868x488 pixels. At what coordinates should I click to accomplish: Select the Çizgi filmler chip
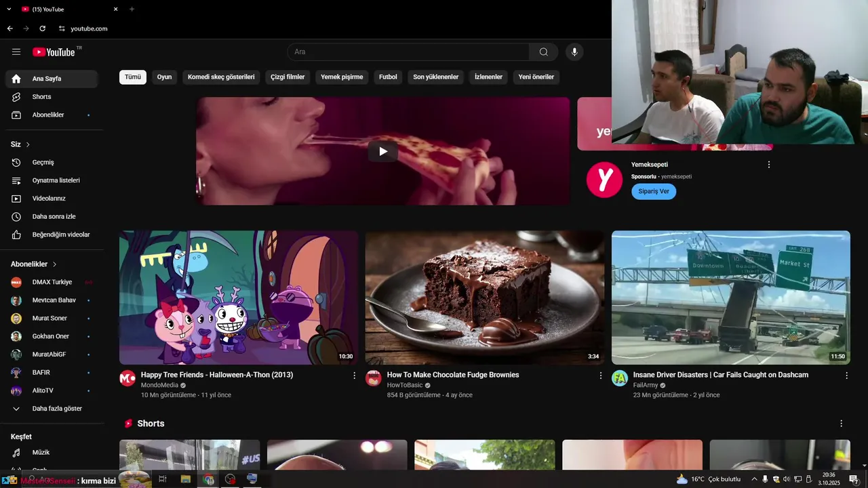click(x=288, y=77)
